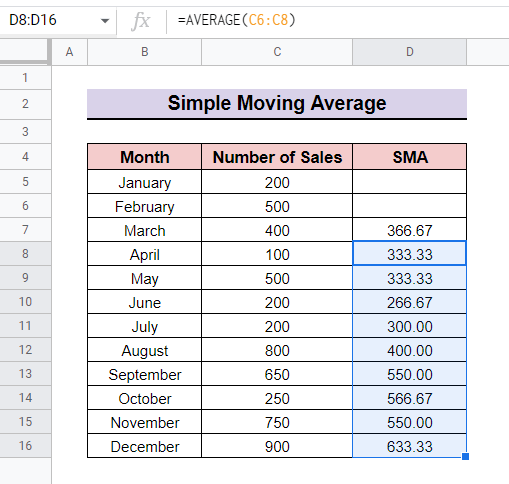Select the SMA header cell
Screen dimensions: 509x484
tap(409, 157)
